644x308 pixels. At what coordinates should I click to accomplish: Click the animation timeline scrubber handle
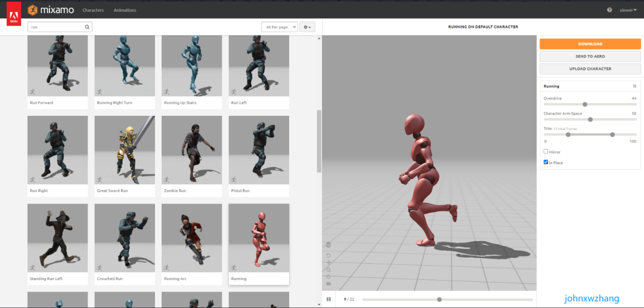[439, 300]
